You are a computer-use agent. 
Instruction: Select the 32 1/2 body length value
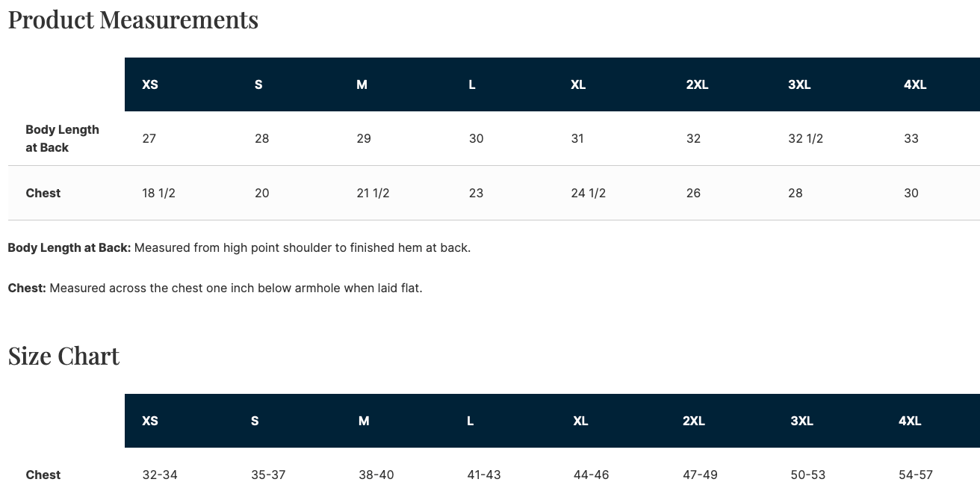click(806, 138)
